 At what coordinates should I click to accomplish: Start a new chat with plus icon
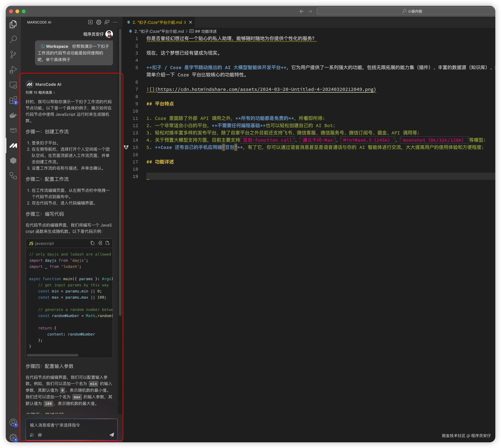click(90, 22)
